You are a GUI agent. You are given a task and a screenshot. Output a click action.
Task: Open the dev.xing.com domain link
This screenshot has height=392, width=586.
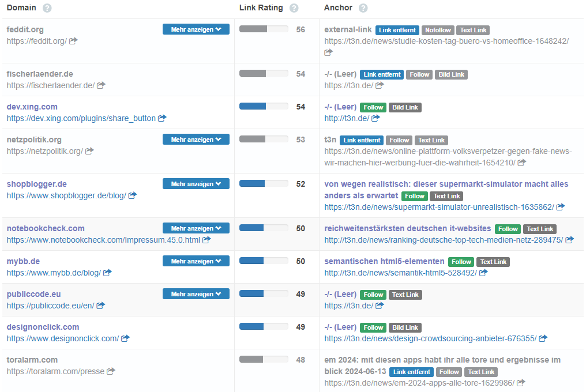point(32,107)
